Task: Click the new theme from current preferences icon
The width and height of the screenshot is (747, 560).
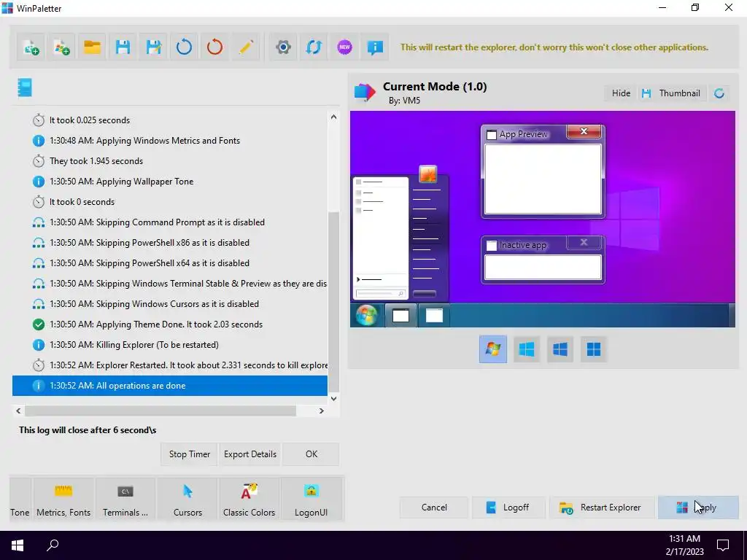Action: (x=31, y=47)
